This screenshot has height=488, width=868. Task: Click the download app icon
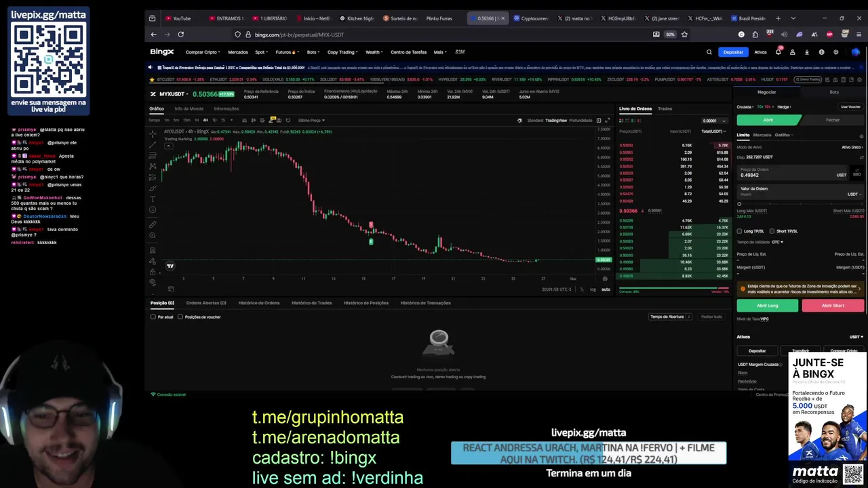point(807,52)
